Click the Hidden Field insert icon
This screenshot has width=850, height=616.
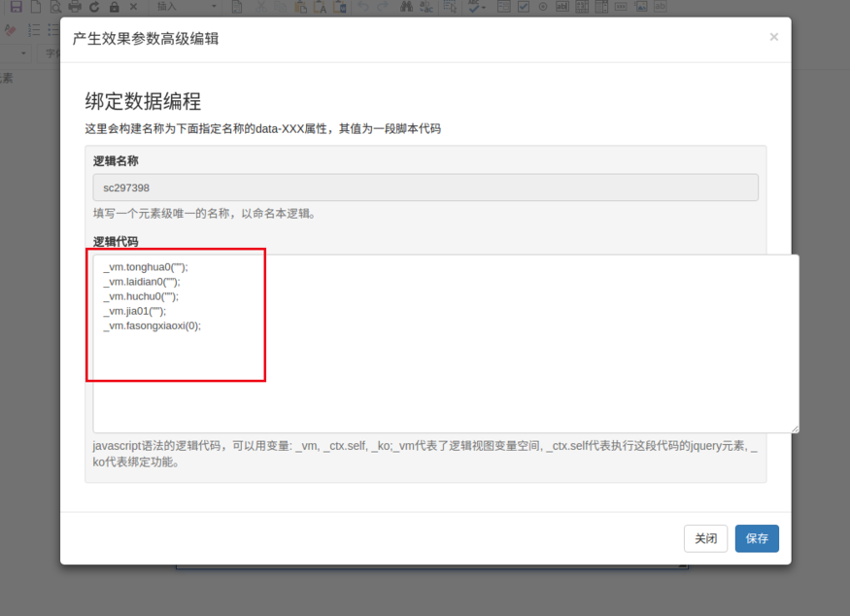(660, 7)
